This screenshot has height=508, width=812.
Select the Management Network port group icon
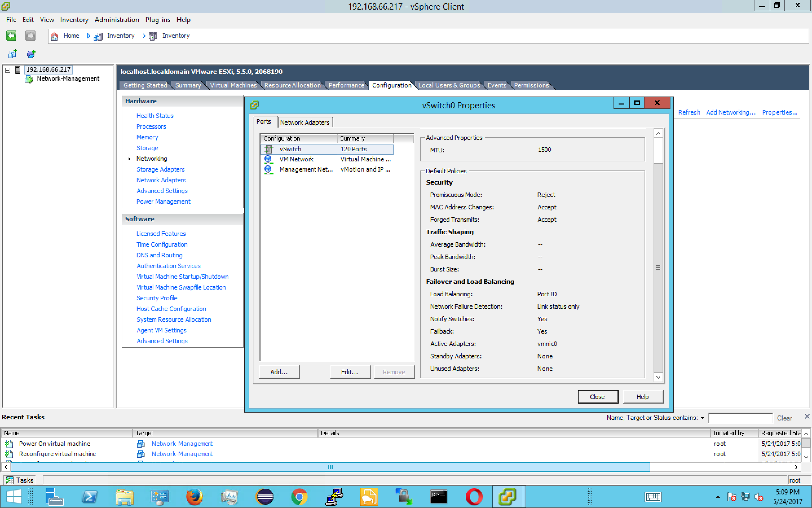[268, 170]
